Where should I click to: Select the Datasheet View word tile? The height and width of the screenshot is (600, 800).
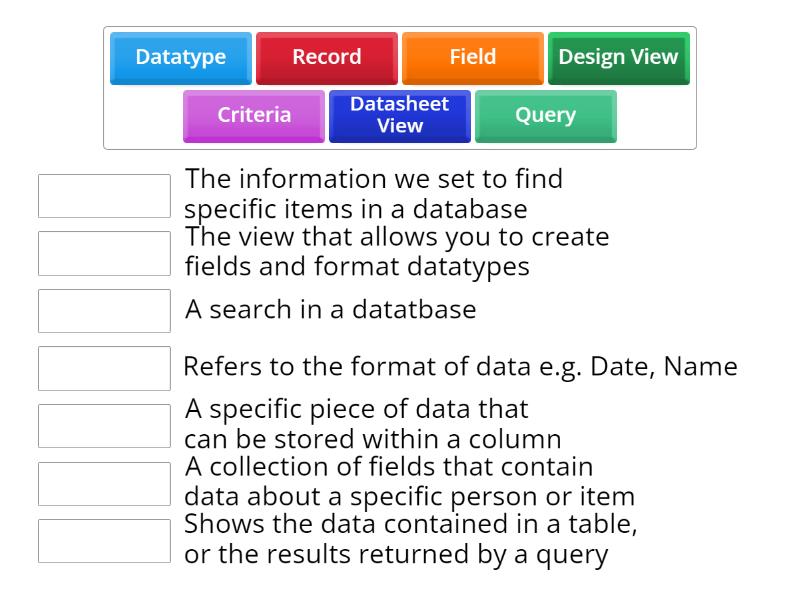pyautogui.click(x=399, y=116)
